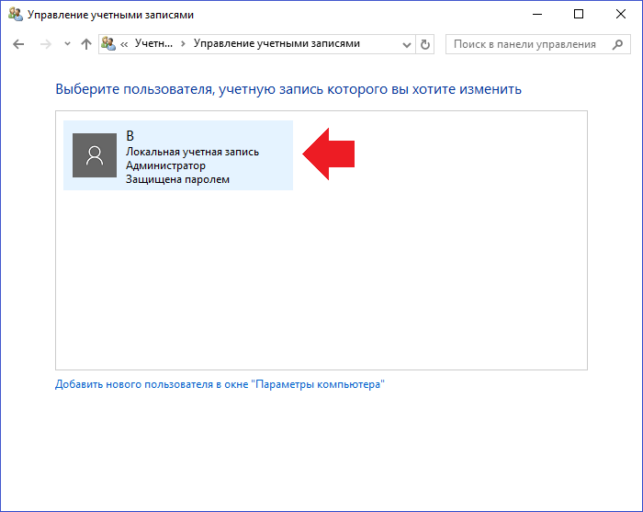
Task: Go back using the Back arrow
Action: click(18, 44)
